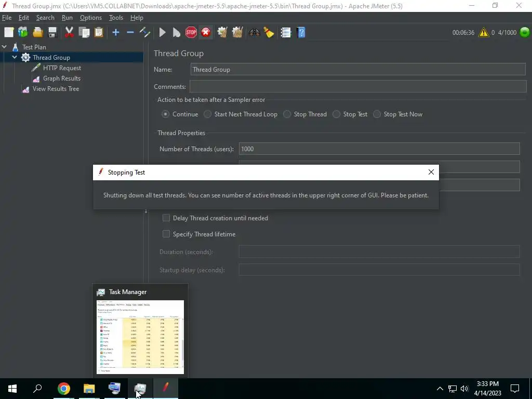Screen dimensions: 532x399
Task: Expand all nodes with plus icon
Action: pyautogui.click(x=116, y=32)
